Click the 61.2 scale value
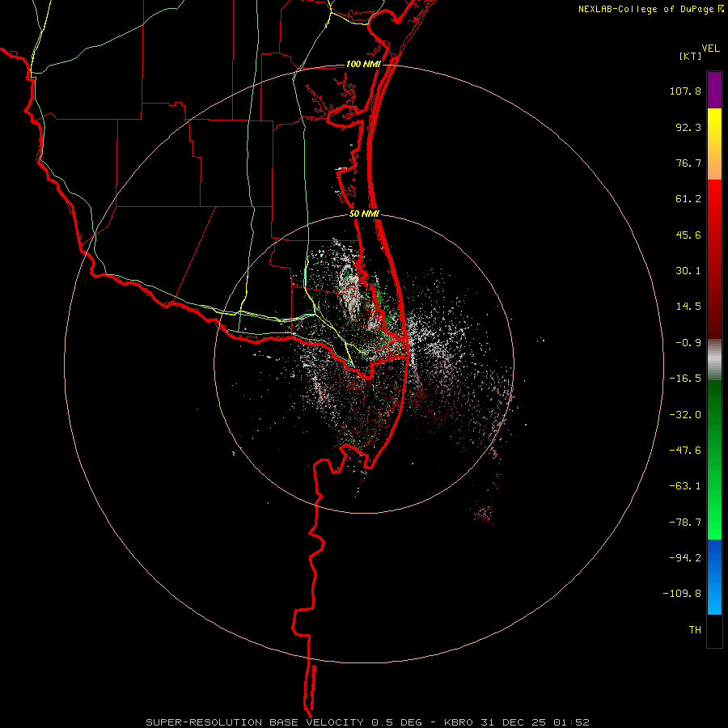The width and height of the screenshot is (728, 728). point(688,199)
